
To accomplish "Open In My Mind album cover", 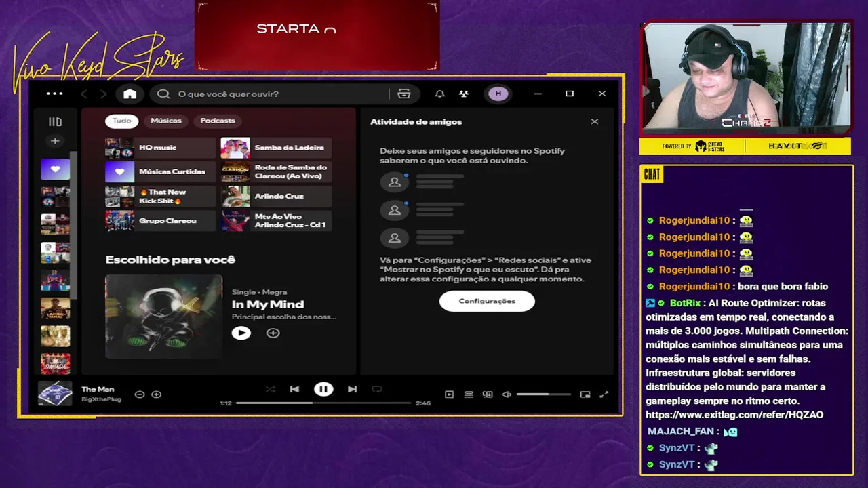I will click(163, 316).
